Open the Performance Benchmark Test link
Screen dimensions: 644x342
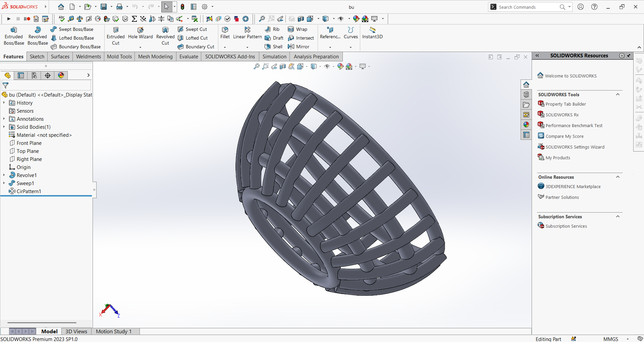[574, 125]
